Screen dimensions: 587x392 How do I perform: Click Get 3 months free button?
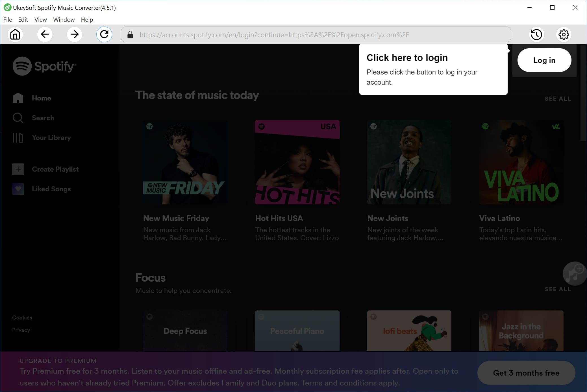(526, 373)
